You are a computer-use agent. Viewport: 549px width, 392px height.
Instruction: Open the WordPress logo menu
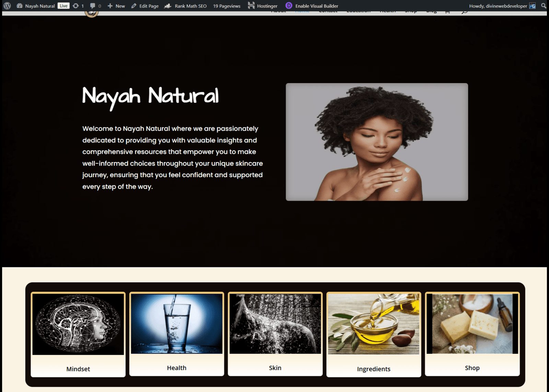(x=7, y=6)
